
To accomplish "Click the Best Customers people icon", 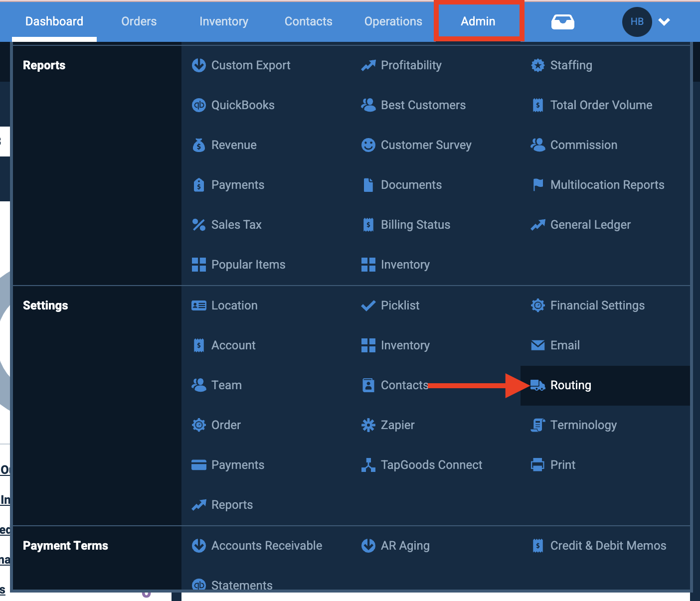I will click(368, 105).
